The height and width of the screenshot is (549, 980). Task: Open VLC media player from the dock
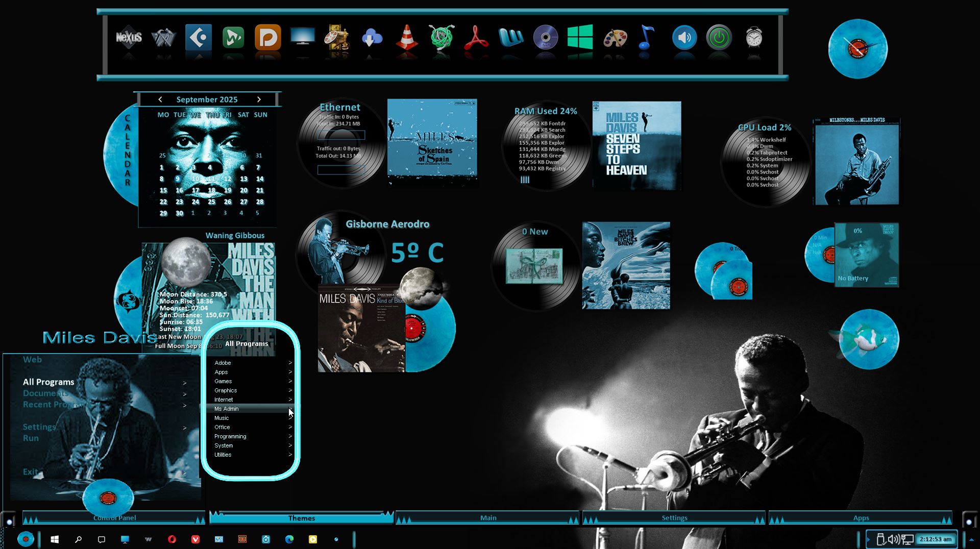tap(407, 38)
